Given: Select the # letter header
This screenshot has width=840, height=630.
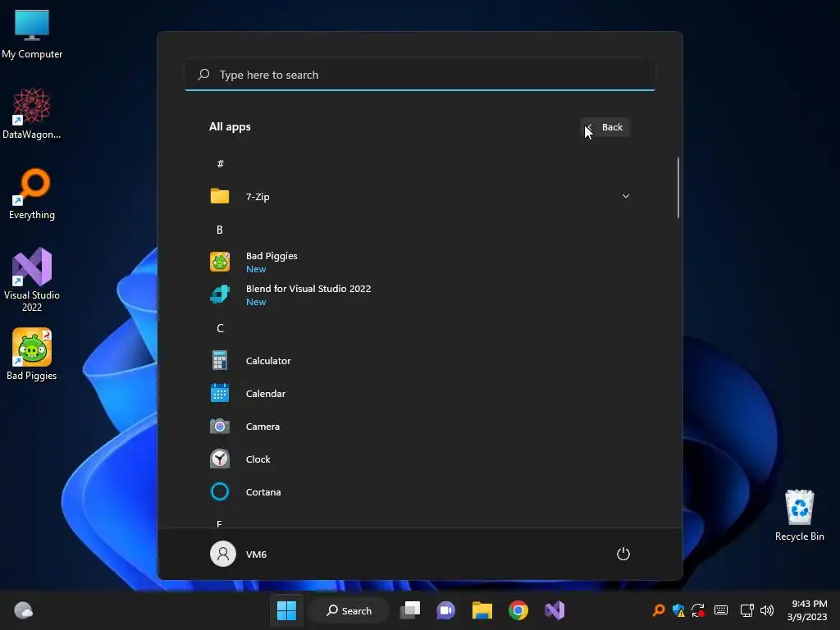Looking at the screenshot, I should click(x=220, y=164).
